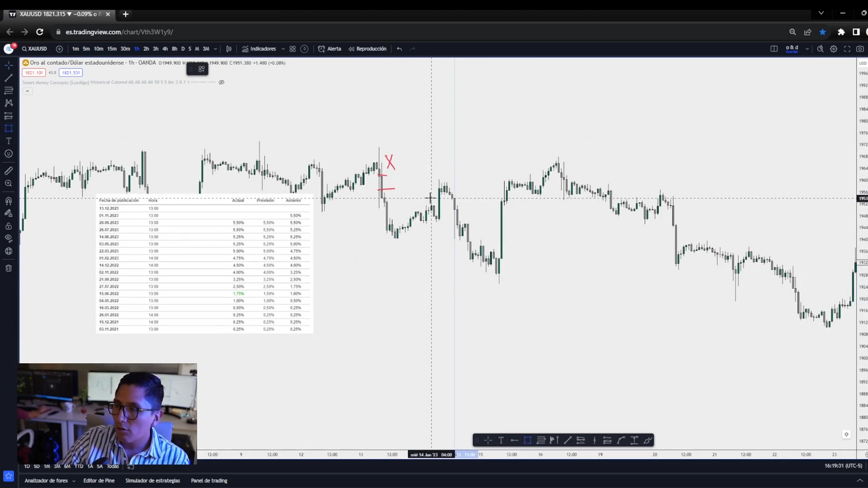Choose the Text tool in left sidebar
This screenshot has height=488, width=868.
tap(8, 141)
